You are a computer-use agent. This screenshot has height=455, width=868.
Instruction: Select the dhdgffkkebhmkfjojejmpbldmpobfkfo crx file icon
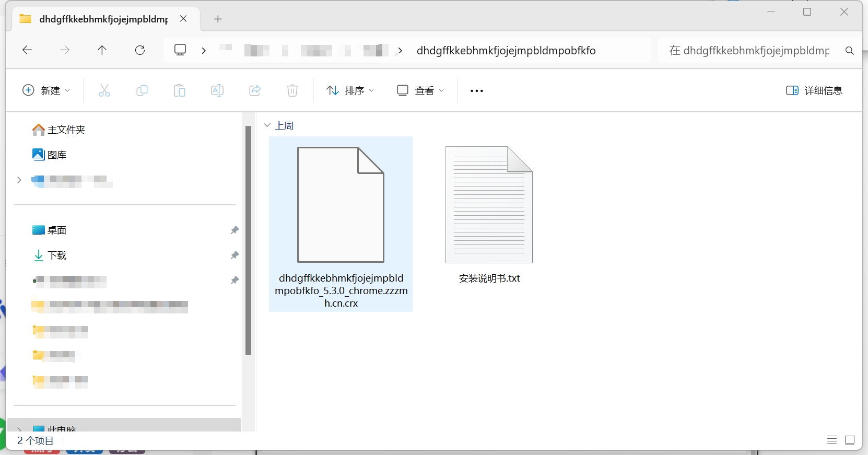point(341,205)
